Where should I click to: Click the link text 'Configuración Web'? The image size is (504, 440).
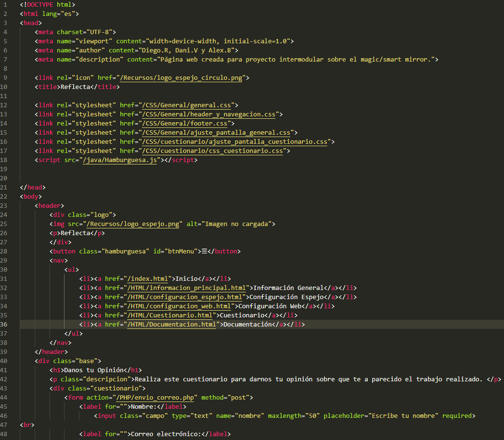pyautogui.click(x=270, y=306)
